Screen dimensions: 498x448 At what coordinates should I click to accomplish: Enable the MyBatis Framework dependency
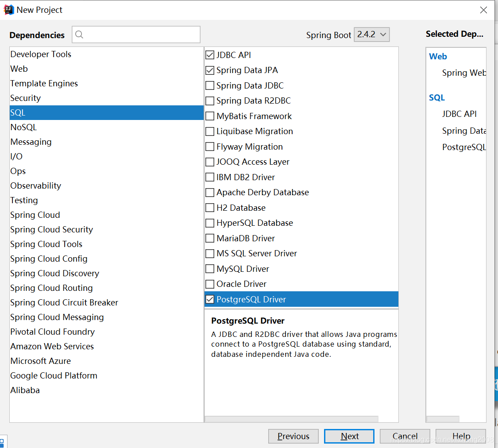(x=210, y=116)
